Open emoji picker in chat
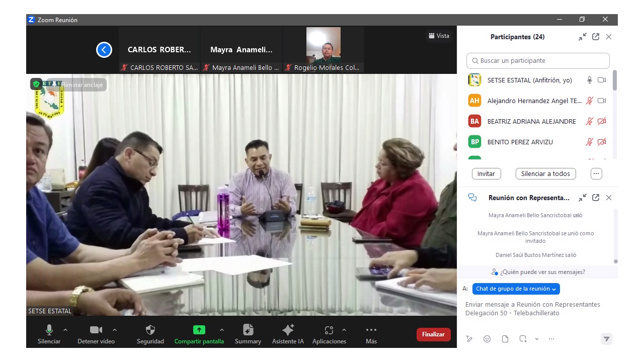 coord(487,339)
